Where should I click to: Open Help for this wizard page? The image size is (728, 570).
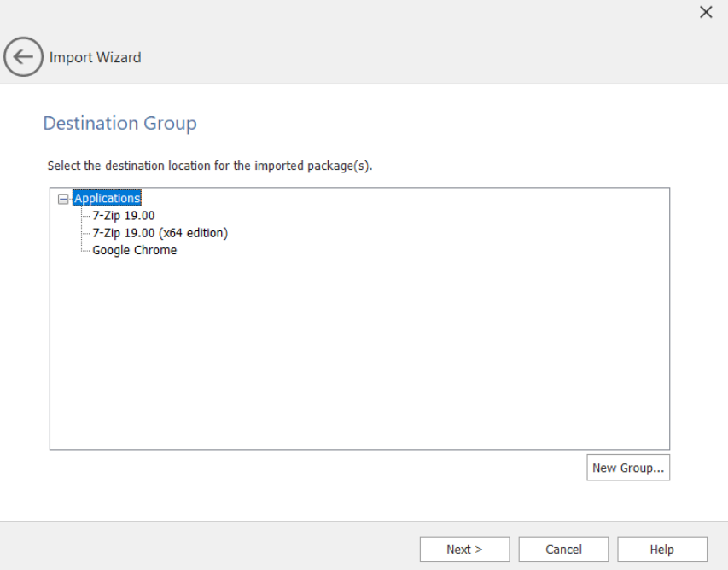661,550
